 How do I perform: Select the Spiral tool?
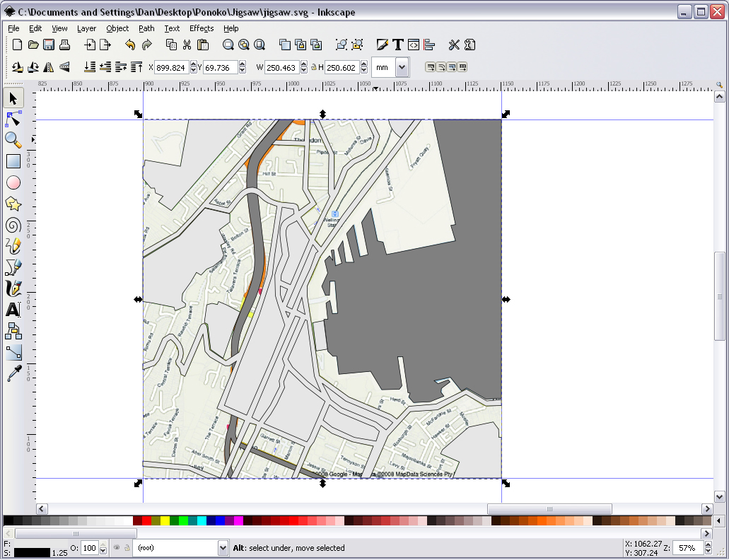pos(13,226)
